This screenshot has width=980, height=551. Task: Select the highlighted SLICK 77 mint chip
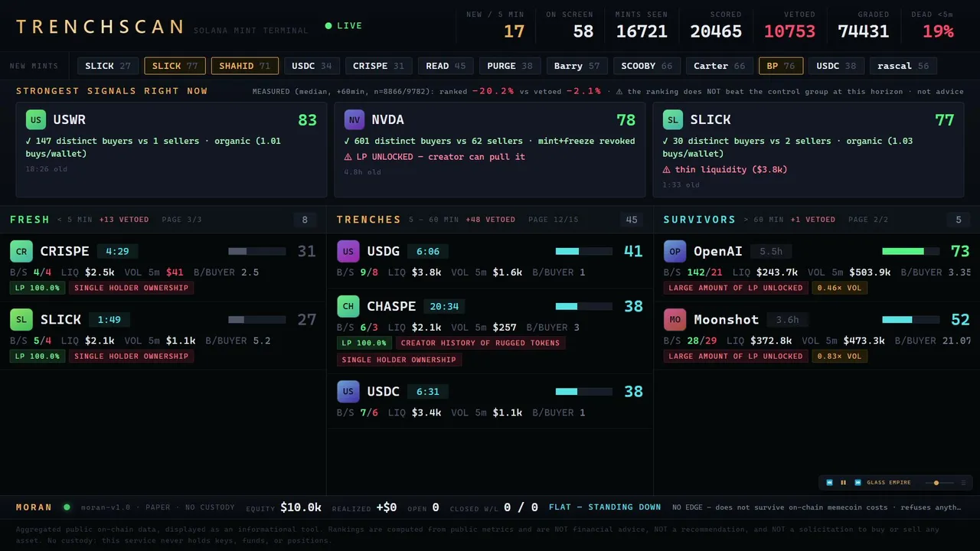click(175, 66)
